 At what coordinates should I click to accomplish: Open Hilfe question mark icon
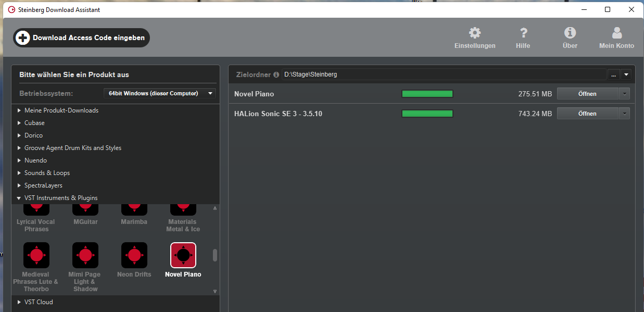click(x=524, y=33)
